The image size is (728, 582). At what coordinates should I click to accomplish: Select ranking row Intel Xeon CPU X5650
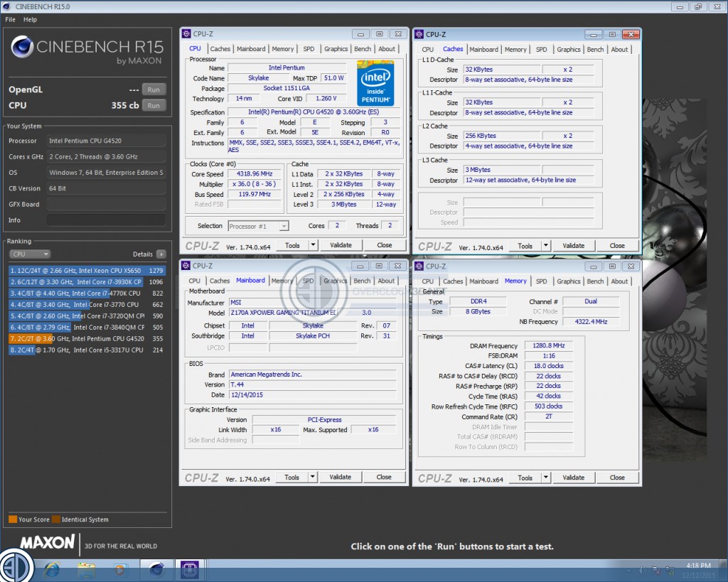87,270
